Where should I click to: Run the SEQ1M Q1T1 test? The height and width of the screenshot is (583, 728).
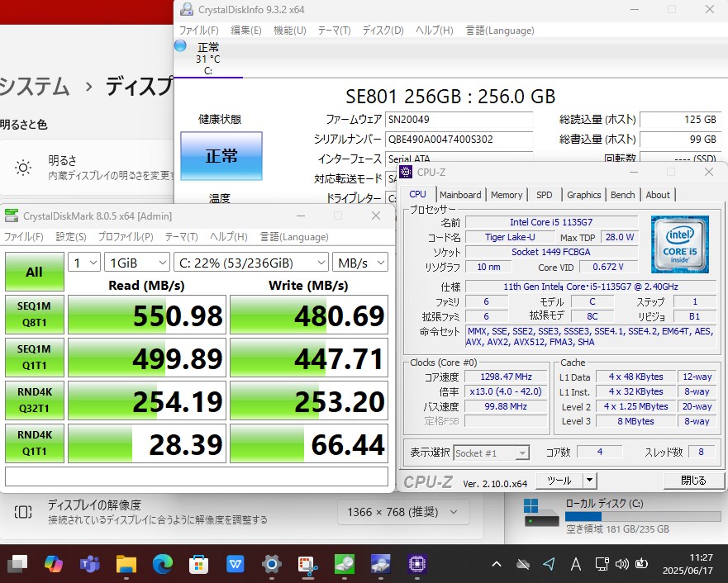click(x=35, y=357)
